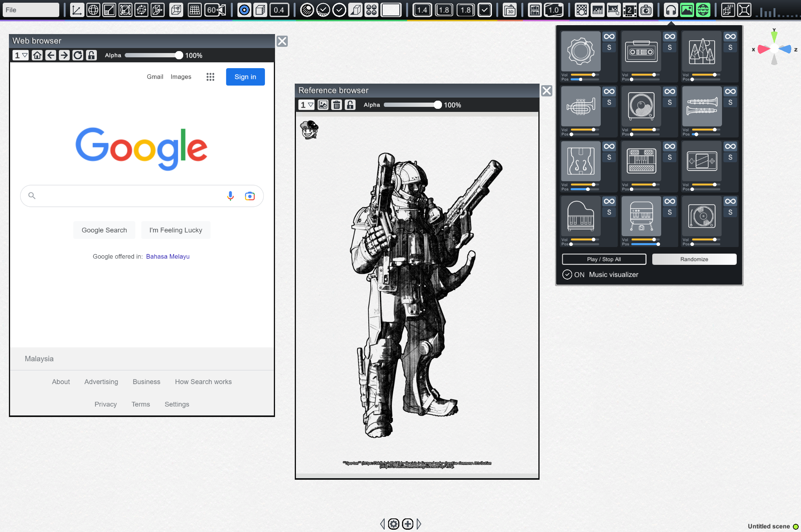The height and width of the screenshot is (532, 801).
Task: Select the trumpet music track tile
Action: tap(581, 106)
